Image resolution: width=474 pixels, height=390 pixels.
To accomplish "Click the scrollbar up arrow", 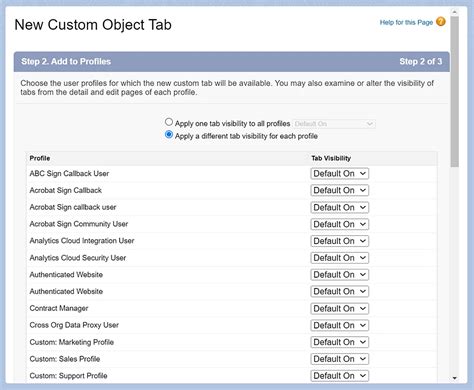I will coord(454,12).
